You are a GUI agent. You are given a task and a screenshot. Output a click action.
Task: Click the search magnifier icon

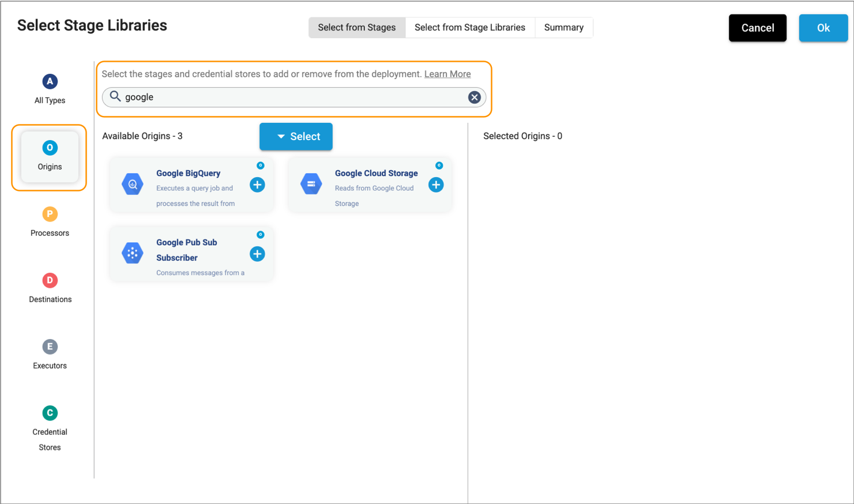(x=115, y=96)
